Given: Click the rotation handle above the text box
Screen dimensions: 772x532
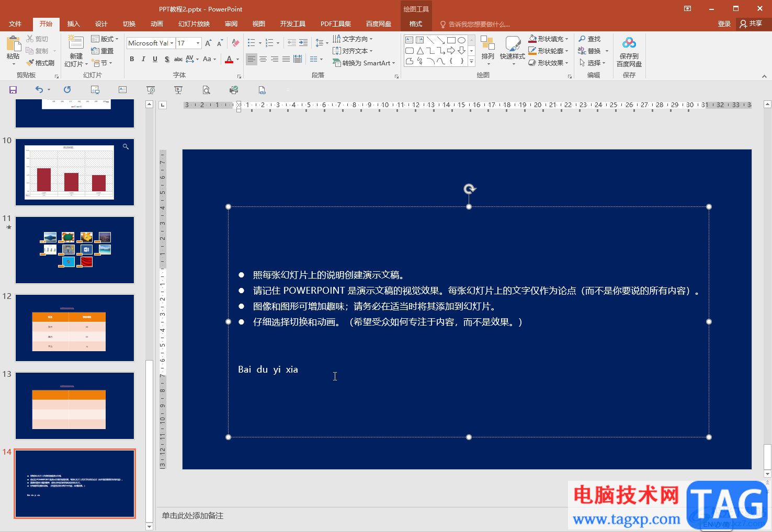Looking at the screenshot, I should (470, 189).
